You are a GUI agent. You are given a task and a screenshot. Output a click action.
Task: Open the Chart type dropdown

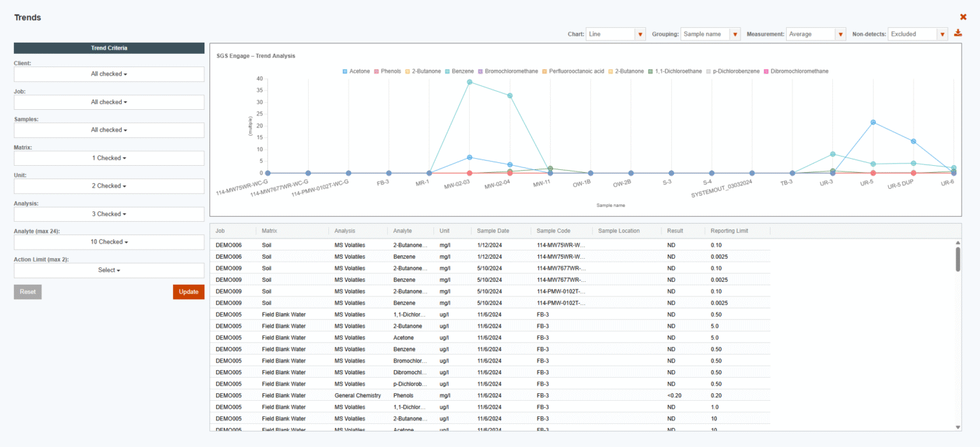[x=639, y=34]
